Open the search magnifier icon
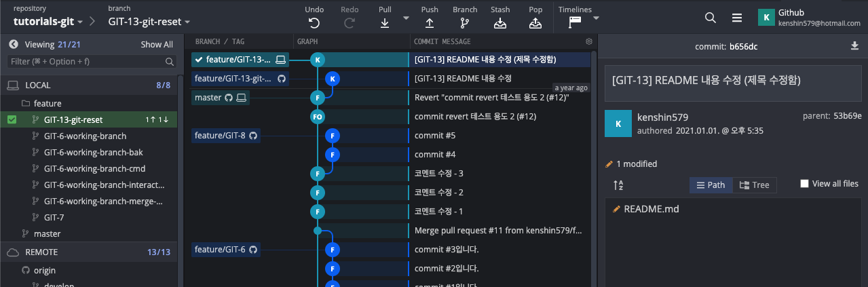This screenshot has width=868, height=287. (x=710, y=18)
